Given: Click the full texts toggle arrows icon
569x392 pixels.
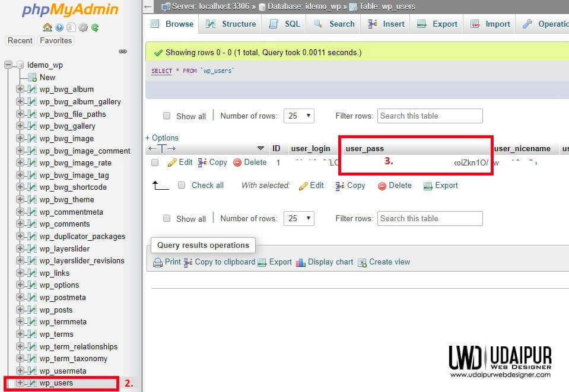Looking at the screenshot, I should (162, 149).
